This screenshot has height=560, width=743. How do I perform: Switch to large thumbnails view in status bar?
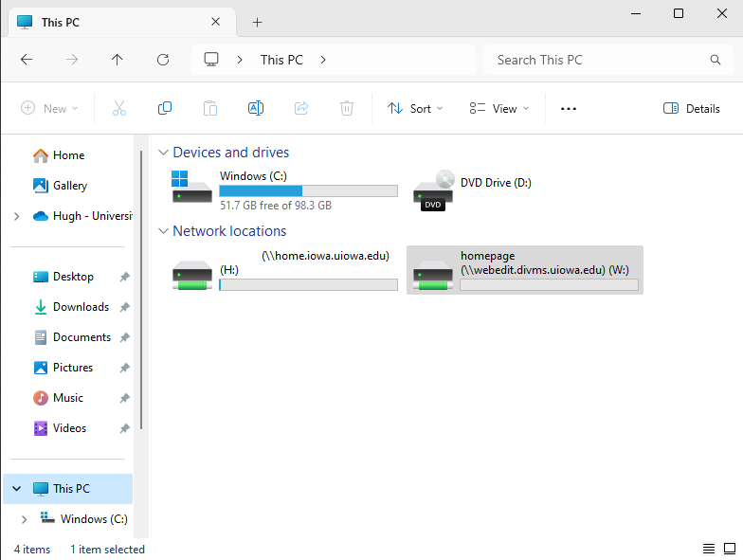pyautogui.click(x=728, y=549)
